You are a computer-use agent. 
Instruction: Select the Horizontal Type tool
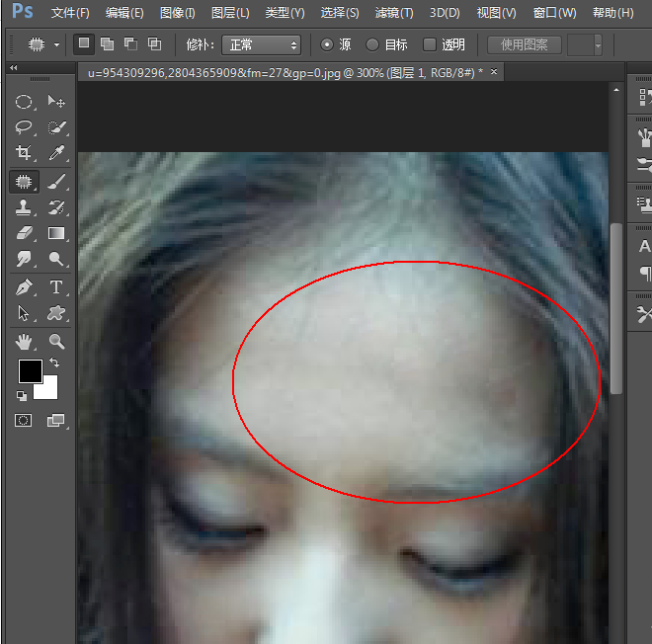coord(56,287)
